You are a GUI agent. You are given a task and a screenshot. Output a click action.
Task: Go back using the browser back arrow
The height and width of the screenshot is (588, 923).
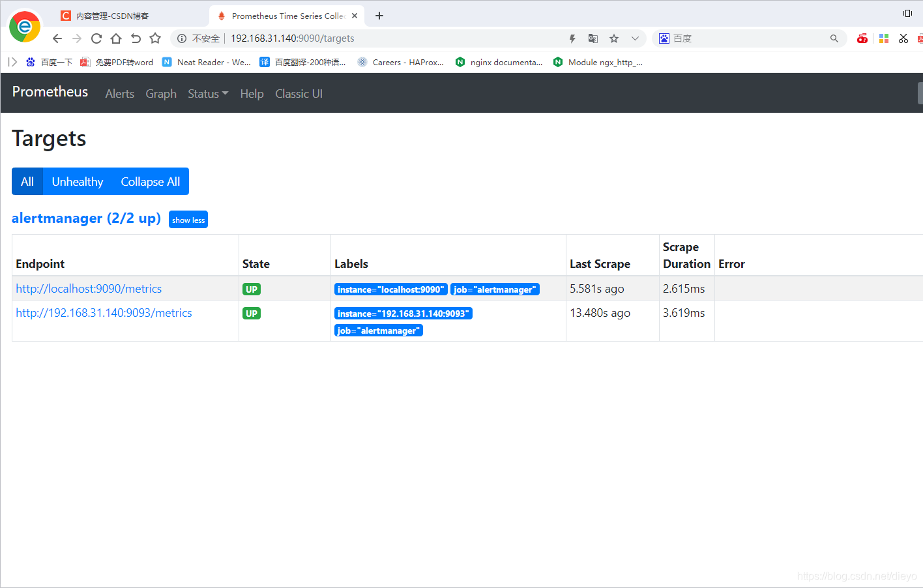(57, 38)
